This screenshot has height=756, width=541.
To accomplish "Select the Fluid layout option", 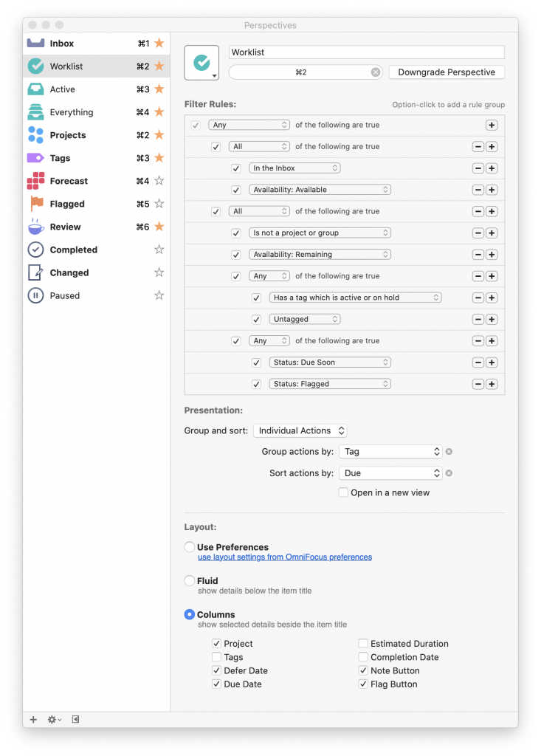I will (190, 580).
